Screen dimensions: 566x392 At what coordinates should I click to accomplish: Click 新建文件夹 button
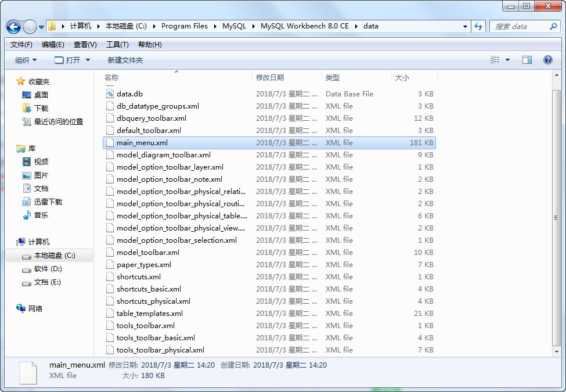click(x=125, y=60)
